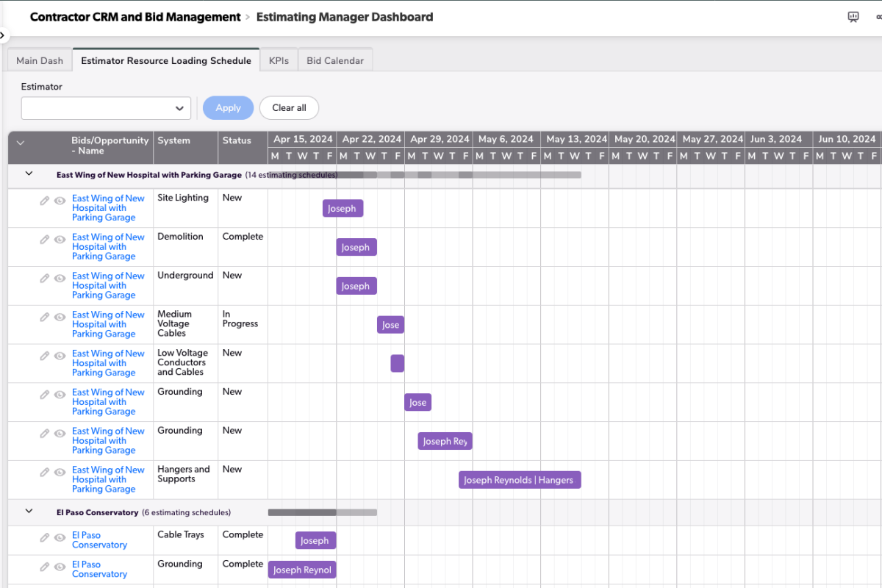Click pencil edit icon for Demolition row
This screenshot has width=882, height=588.
point(45,239)
